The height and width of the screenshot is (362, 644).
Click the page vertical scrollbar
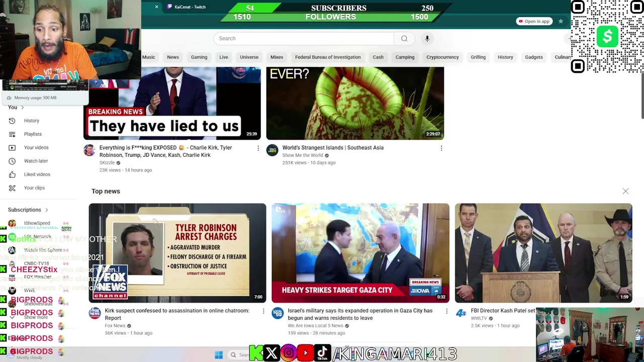click(x=641, y=96)
